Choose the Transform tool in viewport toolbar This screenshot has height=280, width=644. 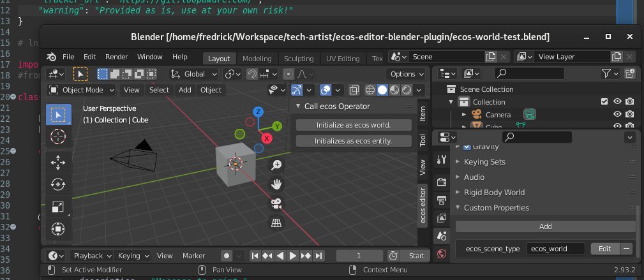coord(58,229)
